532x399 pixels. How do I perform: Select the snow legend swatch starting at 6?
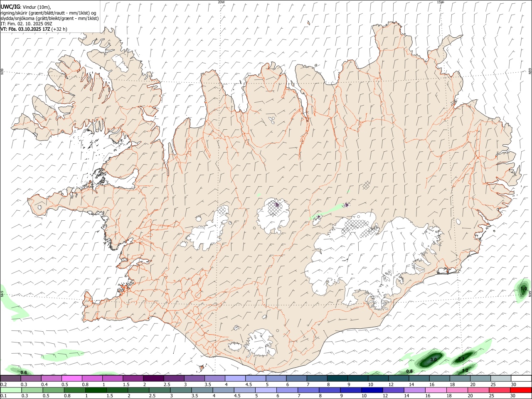pyautogui.click(x=296, y=378)
